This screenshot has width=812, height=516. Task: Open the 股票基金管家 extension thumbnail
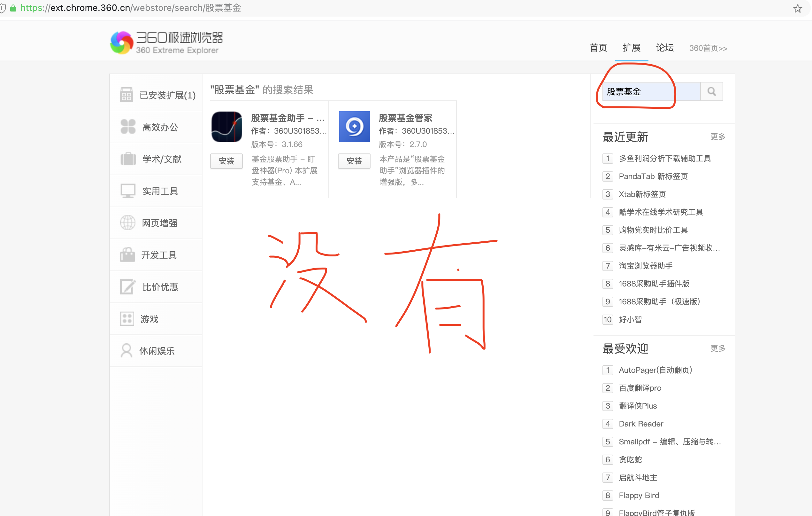pyautogui.click(x=354, y=127)
